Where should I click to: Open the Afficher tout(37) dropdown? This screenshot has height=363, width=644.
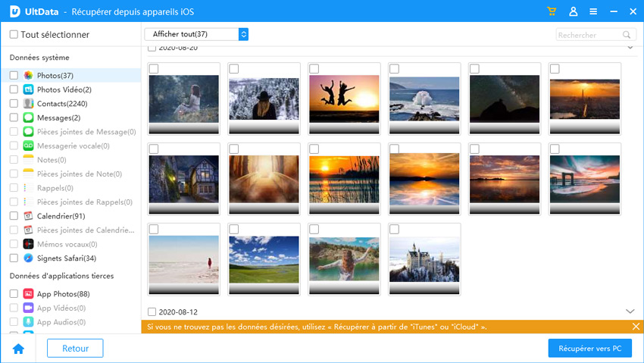(x=196, y=34)
